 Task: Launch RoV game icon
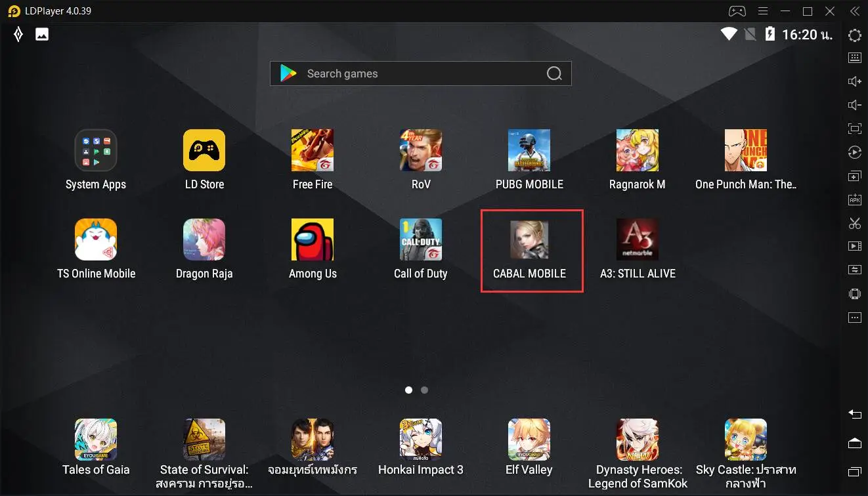(x=421, y=150)
